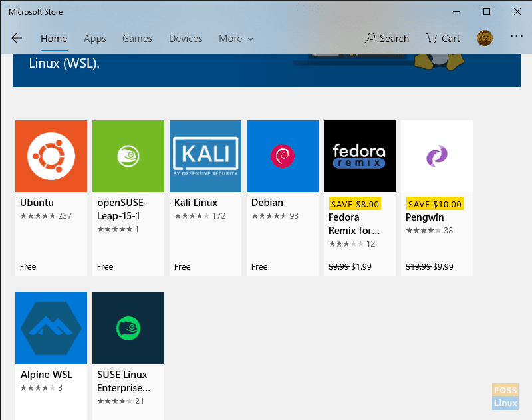Switch to the Apps tab
Screen dimensions: 532x420
click(x=94, y=39)
